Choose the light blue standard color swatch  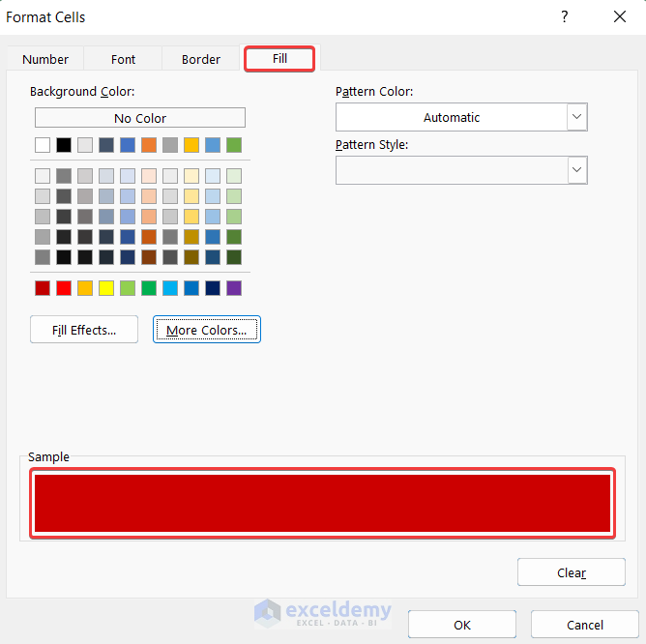point(170,288)
